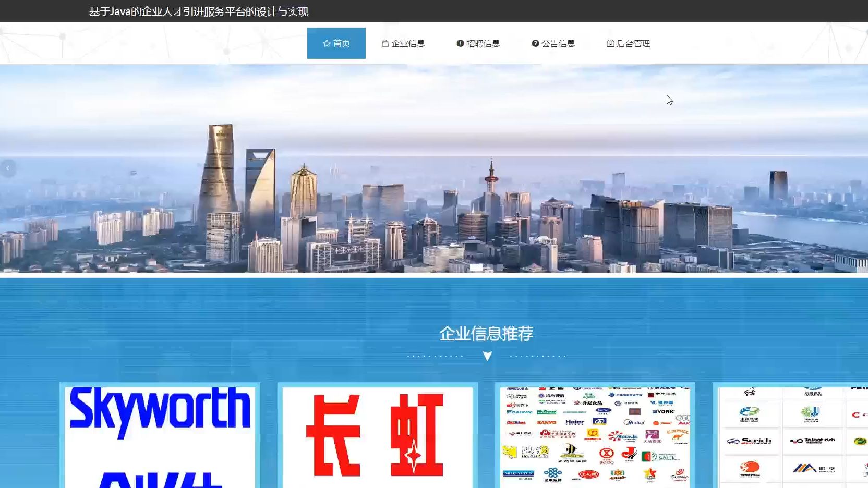Screen dimensions: 868x488
Task: Click the city skyline banner image
Action: [x=434, y=168]
